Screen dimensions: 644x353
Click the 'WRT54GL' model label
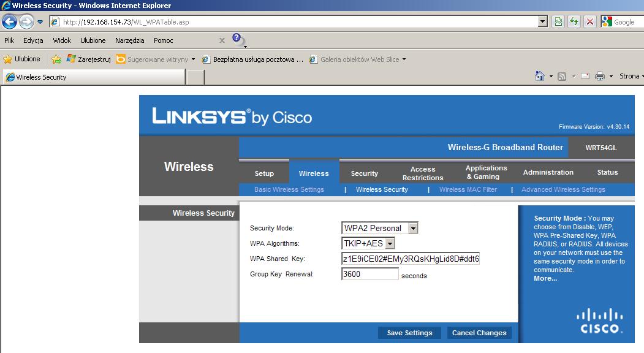tap(601, 148)
